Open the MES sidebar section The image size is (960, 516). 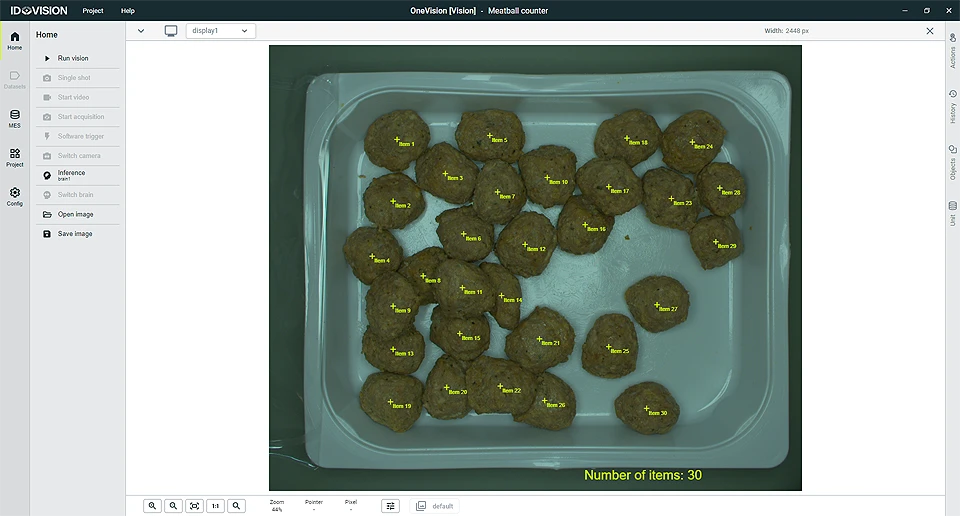15,119
